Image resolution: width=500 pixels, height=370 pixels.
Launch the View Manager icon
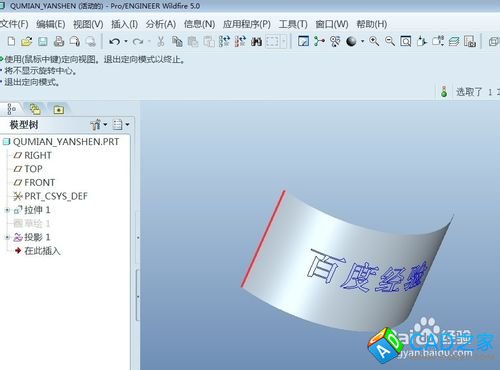470,41
